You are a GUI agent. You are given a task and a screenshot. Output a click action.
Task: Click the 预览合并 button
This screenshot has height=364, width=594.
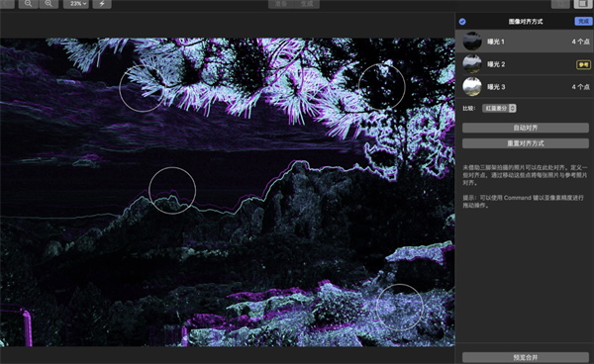pos(526,357)
